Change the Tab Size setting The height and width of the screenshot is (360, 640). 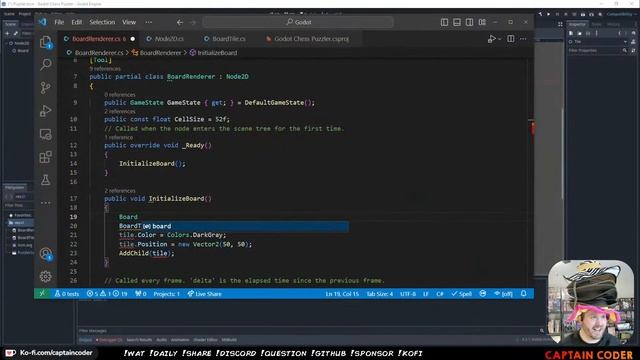(380, 293)
